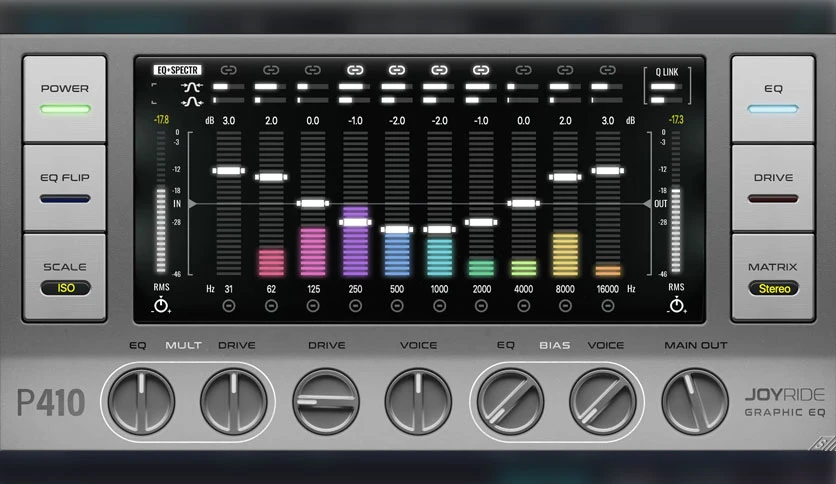Click the 62 Hz band fader handle
Viewport: 836px width, 484px height.
271,177
